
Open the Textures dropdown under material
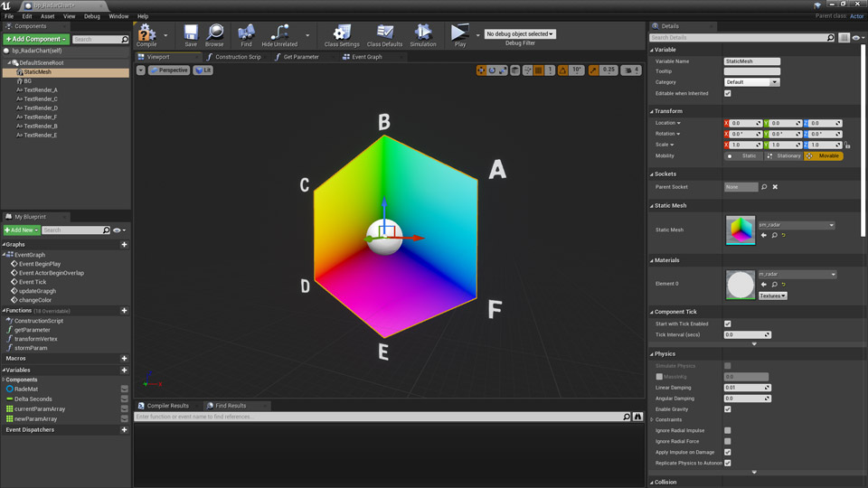(x=773, y=296)
